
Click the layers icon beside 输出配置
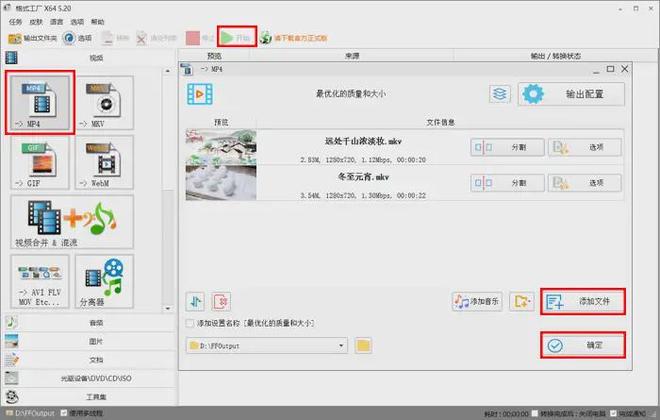[500, 94]
